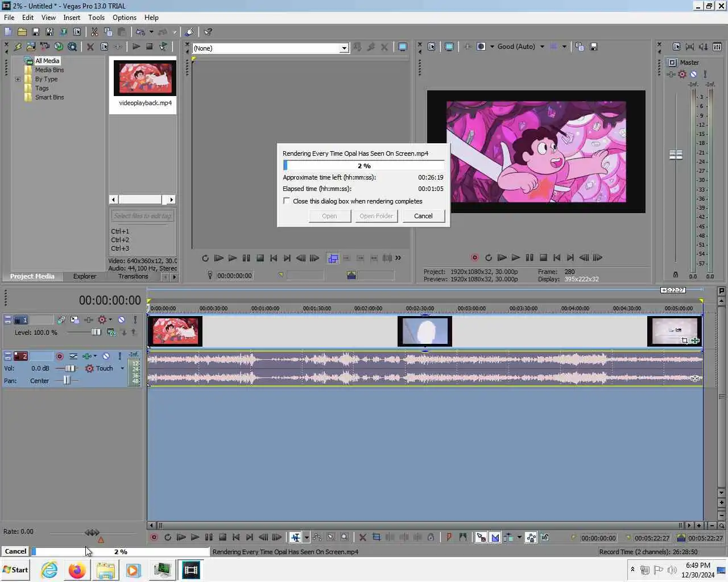This screenshot has width=728, height=582.
Task: Click the Open project folder icon
Action: tap(22, 32)
